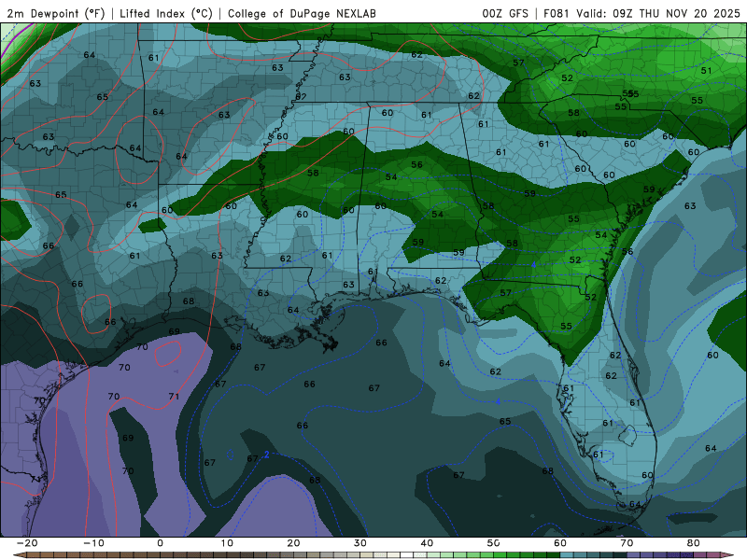
Task: Click the -10 tick label on color scale
Action: [93, 543]
